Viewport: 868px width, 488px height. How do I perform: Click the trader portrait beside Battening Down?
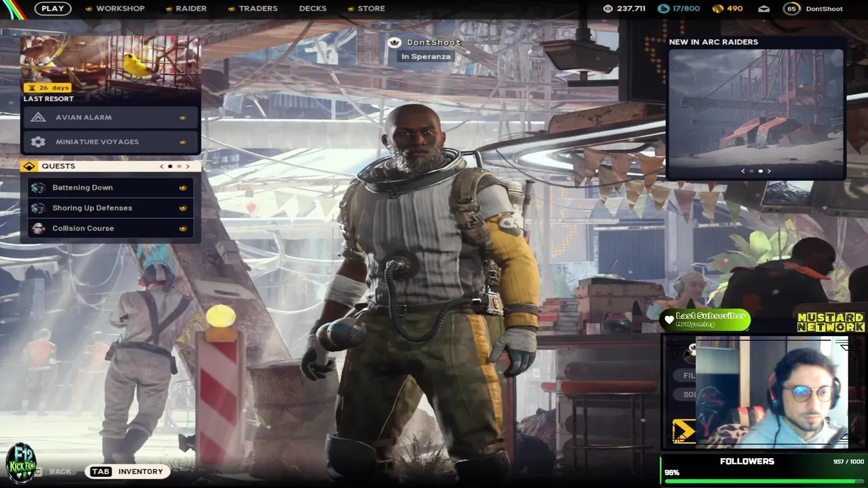coord(39,188)
